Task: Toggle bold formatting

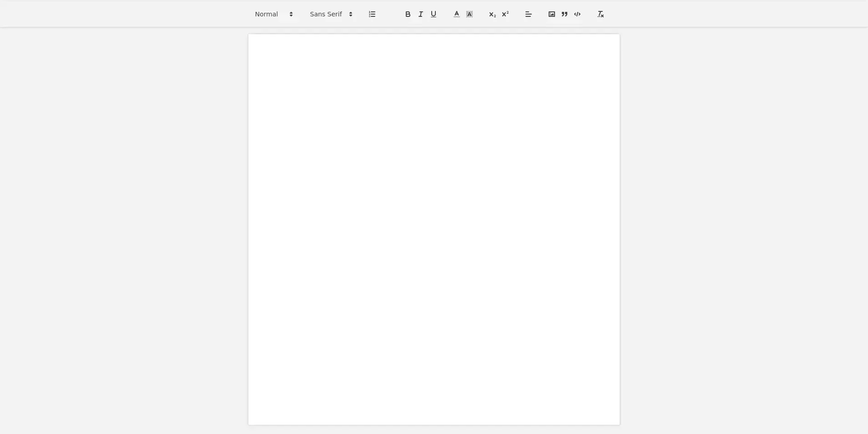Action: click(x=408, y=14)
